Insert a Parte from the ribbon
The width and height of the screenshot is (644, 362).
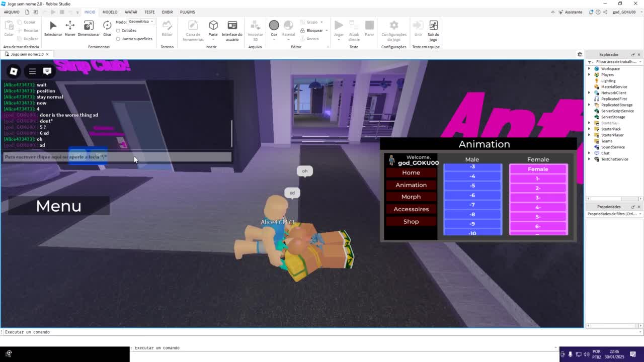pyautogui.click(x=213, y=28)
